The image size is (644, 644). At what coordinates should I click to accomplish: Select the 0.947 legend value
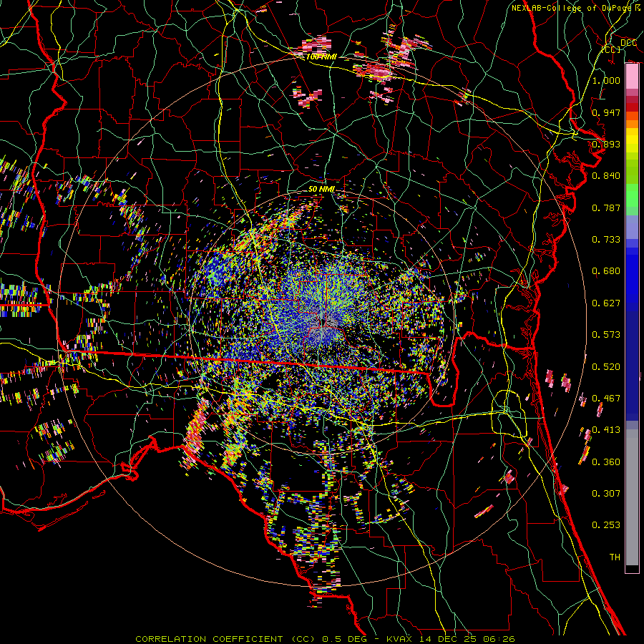tap(606, 112)
